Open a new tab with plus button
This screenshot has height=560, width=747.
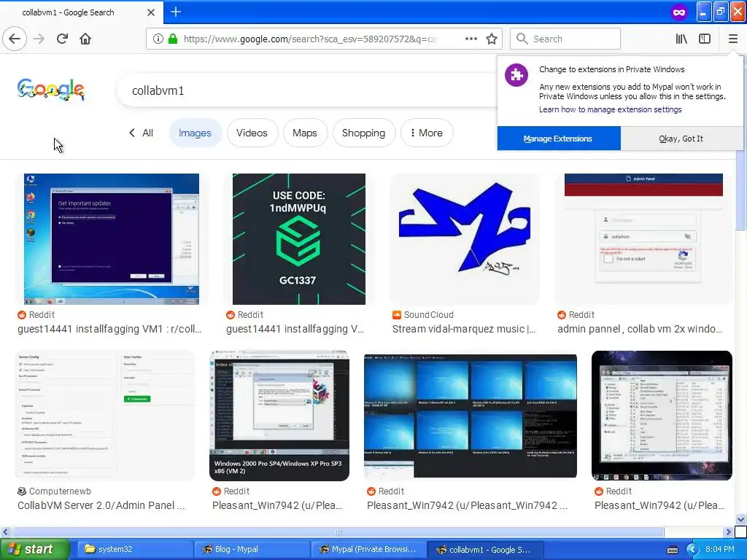click(x=176, y=12)
